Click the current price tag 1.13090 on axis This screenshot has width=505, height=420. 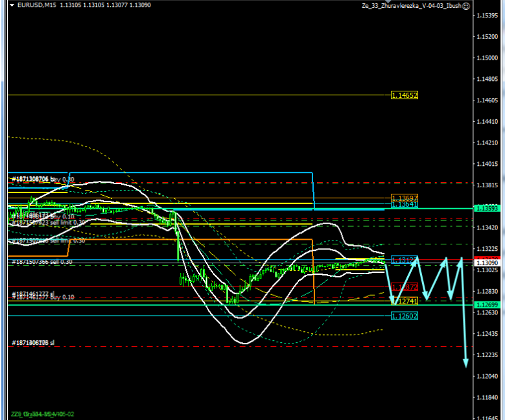point(487,263)
